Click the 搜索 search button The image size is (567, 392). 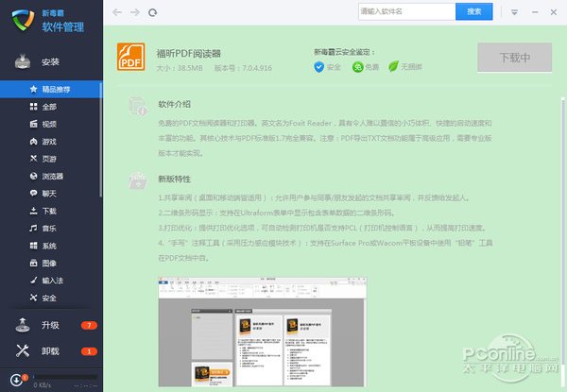click(x=474, y=11)
